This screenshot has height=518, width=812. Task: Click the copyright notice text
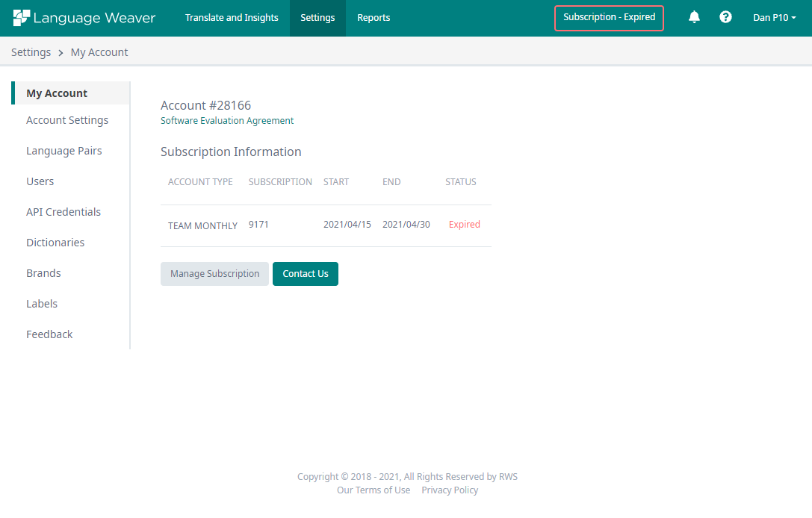407,477
